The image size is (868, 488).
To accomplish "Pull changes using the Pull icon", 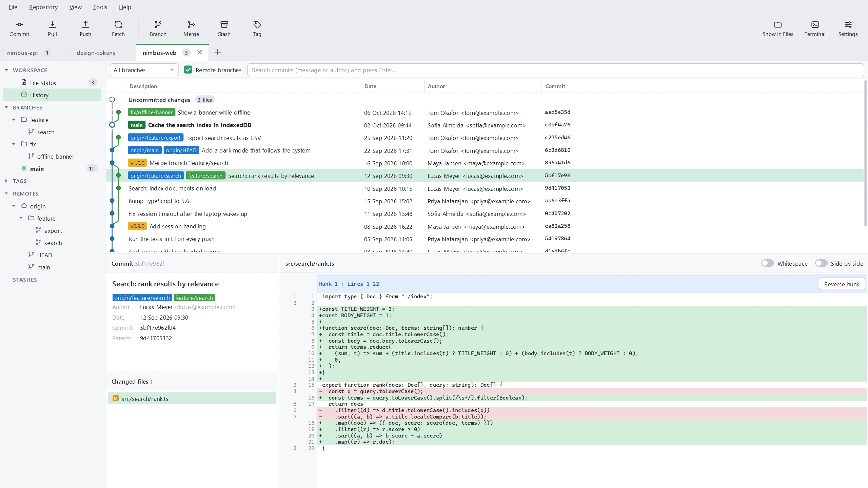I will tap(52, 24).
